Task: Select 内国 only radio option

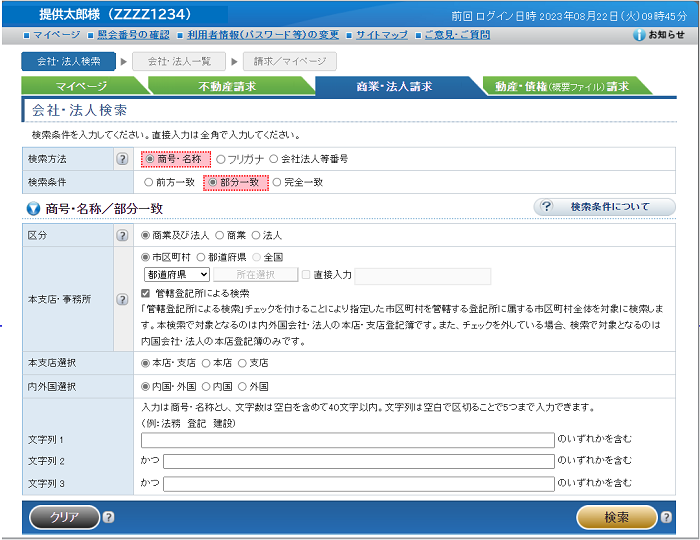Action: click(206, 386)
